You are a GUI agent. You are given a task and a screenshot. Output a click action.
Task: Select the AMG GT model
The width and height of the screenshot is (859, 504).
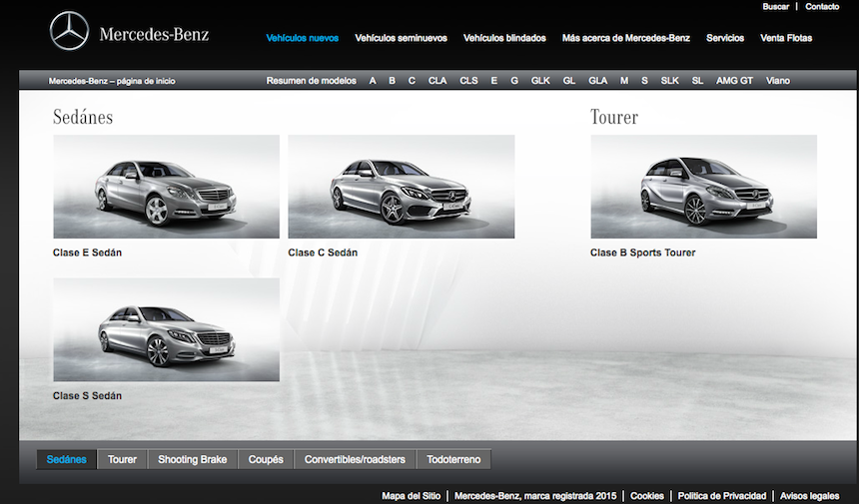click(734, 81)
